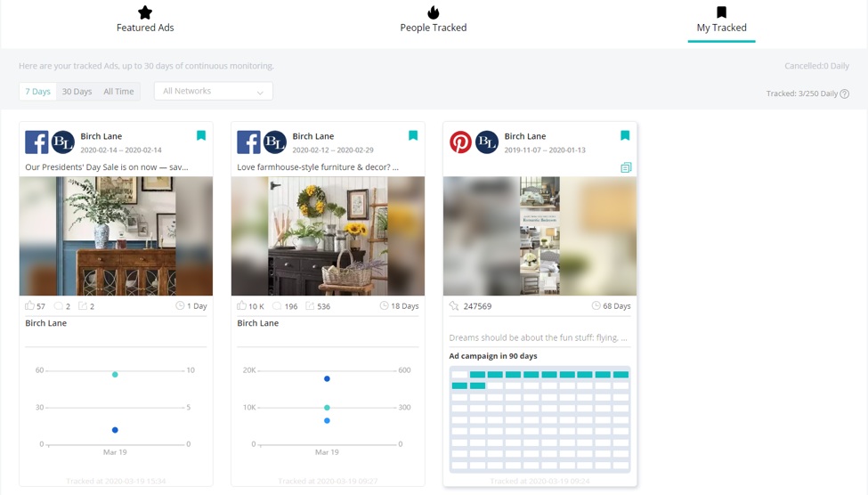Switch to People Tracked tab
Viewport: 868px width, 495px height.
click(x=433, y=20)
